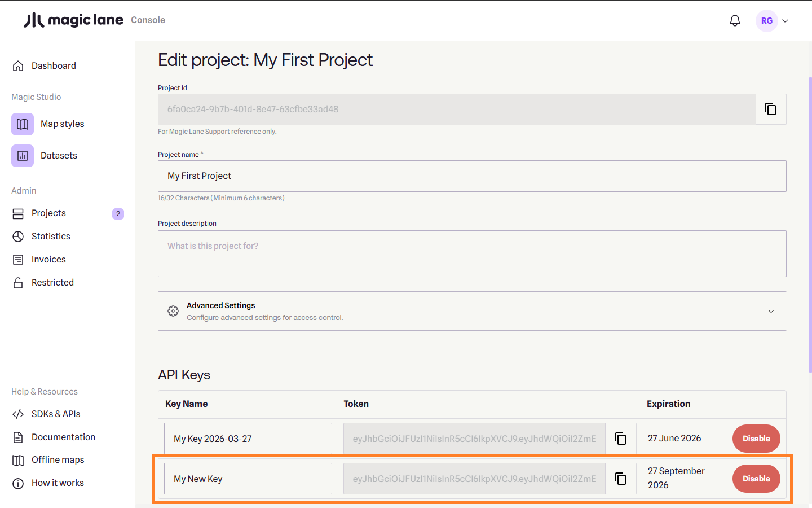Viewport: 812px width, 508px height.
Task: Open the RG account dropdown menu
Action: point(785,21)
